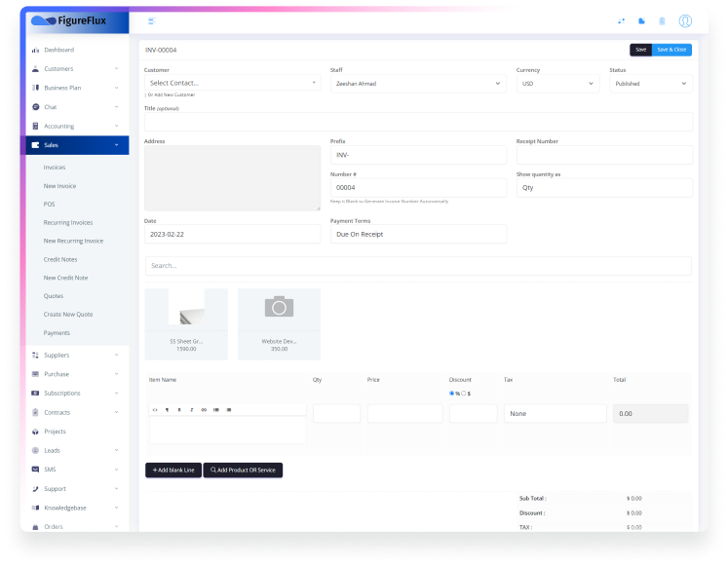Go to Credit Notes submenu item
This screenshot has height=566, width=728.
(60, 260)
